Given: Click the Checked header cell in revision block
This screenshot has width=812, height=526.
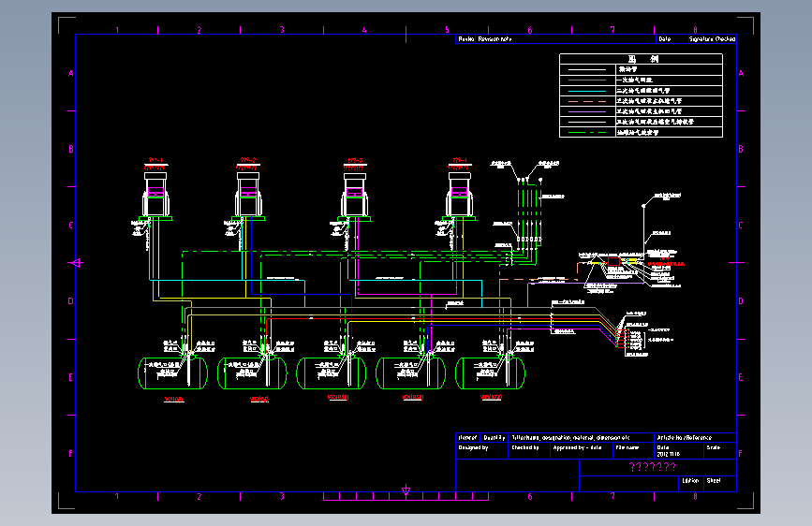Looking at the screenshot, I should [725, 38].
